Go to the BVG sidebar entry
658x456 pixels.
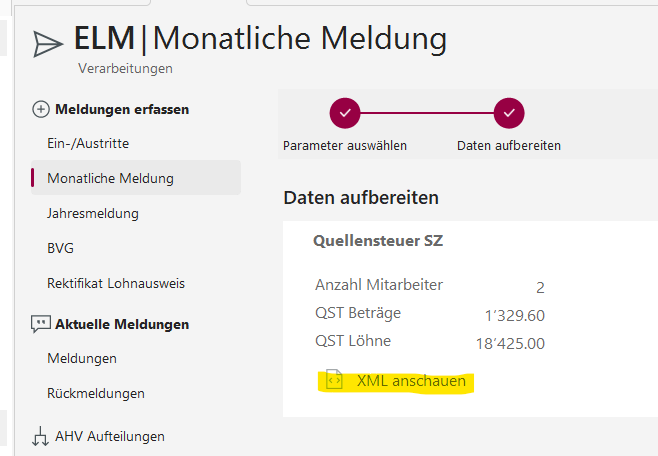click(61, 249)
